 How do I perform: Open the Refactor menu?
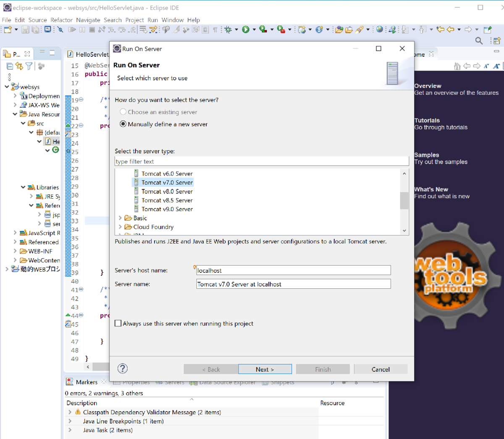pyautogui.click(x=61, y=20)
